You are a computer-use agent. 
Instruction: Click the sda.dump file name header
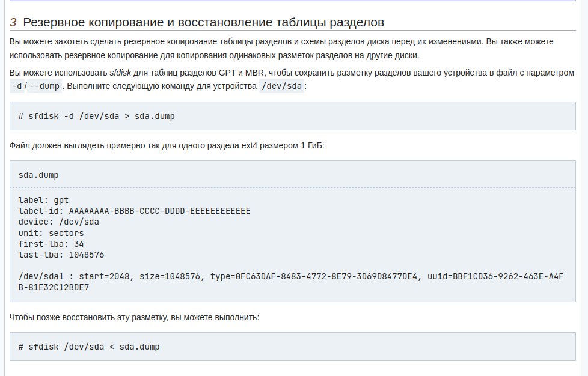pos(38,175)
